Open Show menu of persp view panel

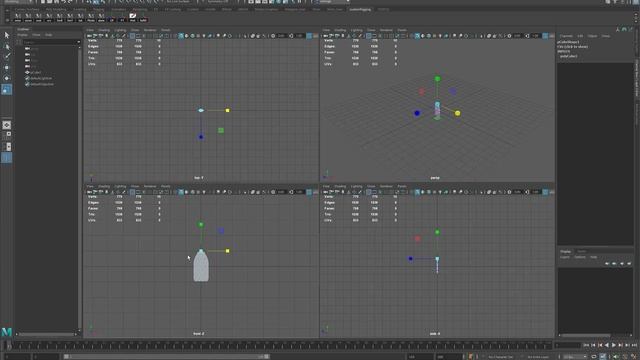coord(371,30)
